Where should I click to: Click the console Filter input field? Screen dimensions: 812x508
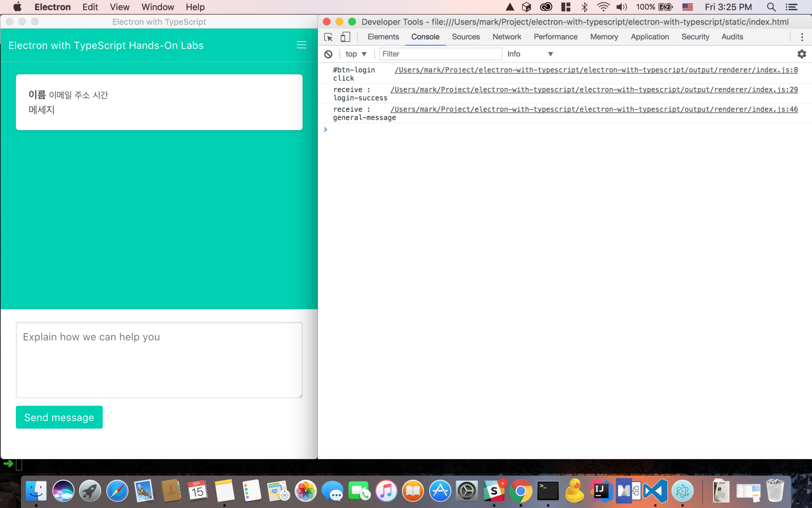coord(440,54)
